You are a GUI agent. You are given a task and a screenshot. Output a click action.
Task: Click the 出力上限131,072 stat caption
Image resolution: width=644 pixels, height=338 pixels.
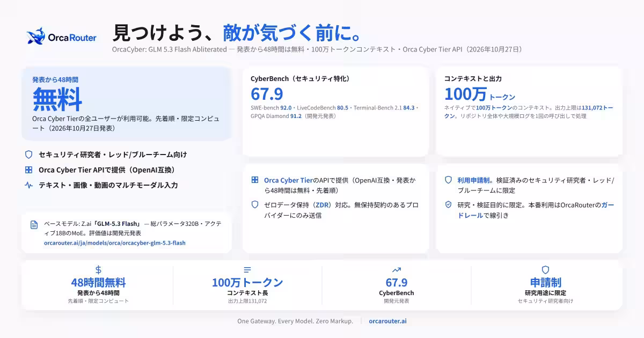coord(247,301)
